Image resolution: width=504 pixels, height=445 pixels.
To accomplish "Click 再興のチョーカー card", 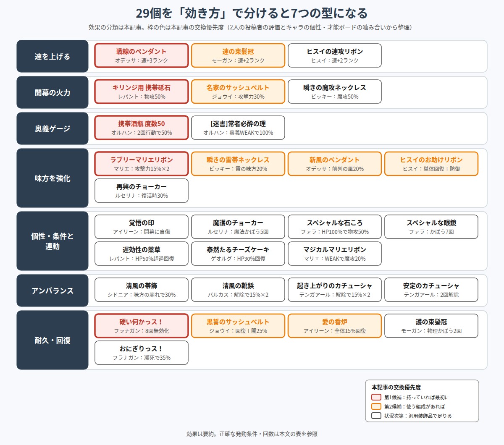I will 142,191.
